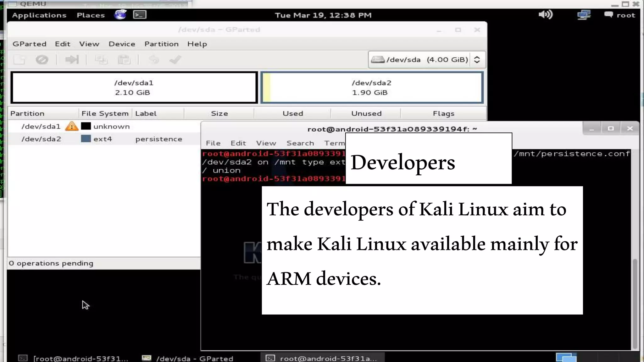This screenshot has height=362, width=644.
Task: Click the device selector up/down arrows
Action: pos(477,60)
